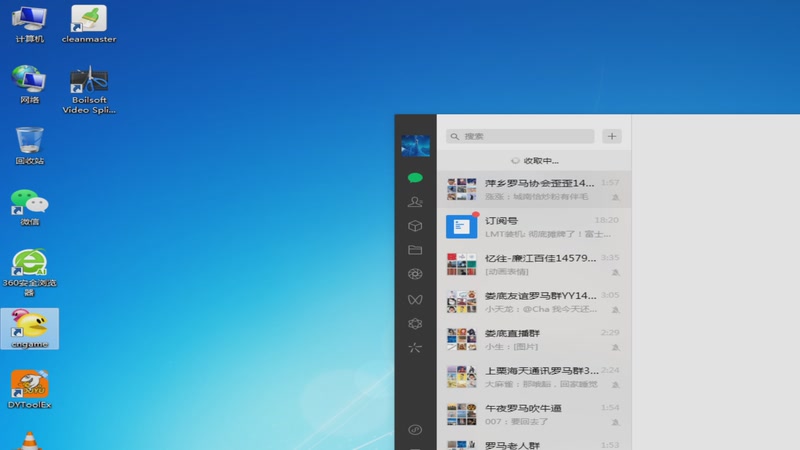The height and width of the screenshot is (450, 800).
Task: Open the 萍乡罗马协会 group chat
Action: 534,189
